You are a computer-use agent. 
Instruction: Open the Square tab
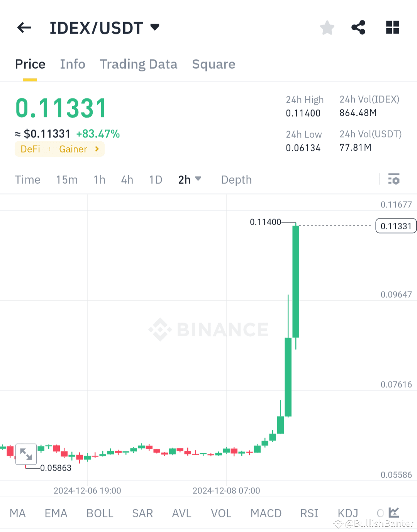tap(214, 64)
